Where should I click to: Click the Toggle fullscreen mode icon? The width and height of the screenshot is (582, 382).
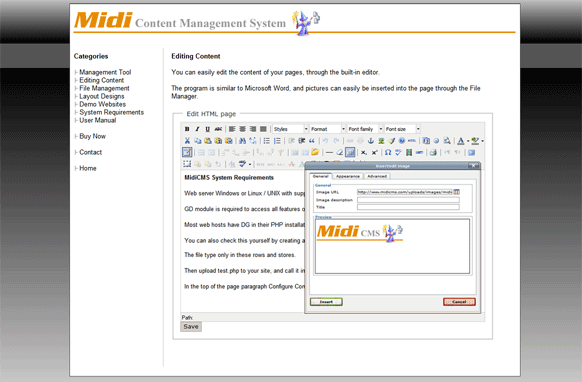pos(471,152)
